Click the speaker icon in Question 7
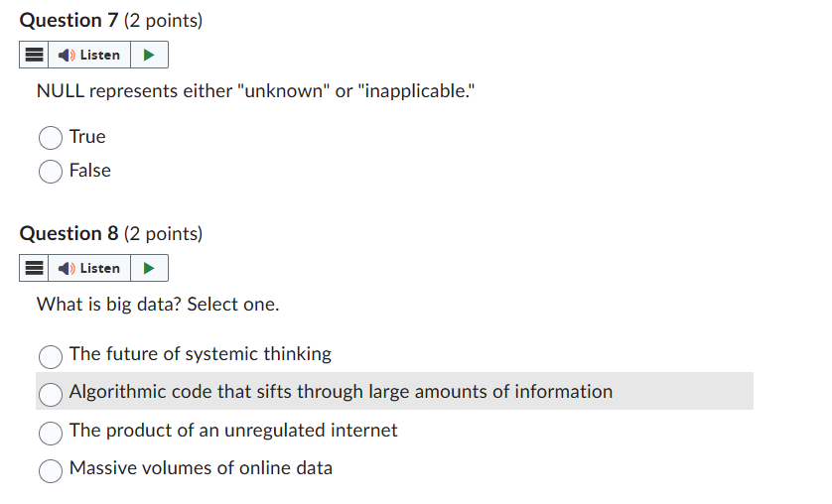This screenshot has width=832, height=504. point(66,56)
